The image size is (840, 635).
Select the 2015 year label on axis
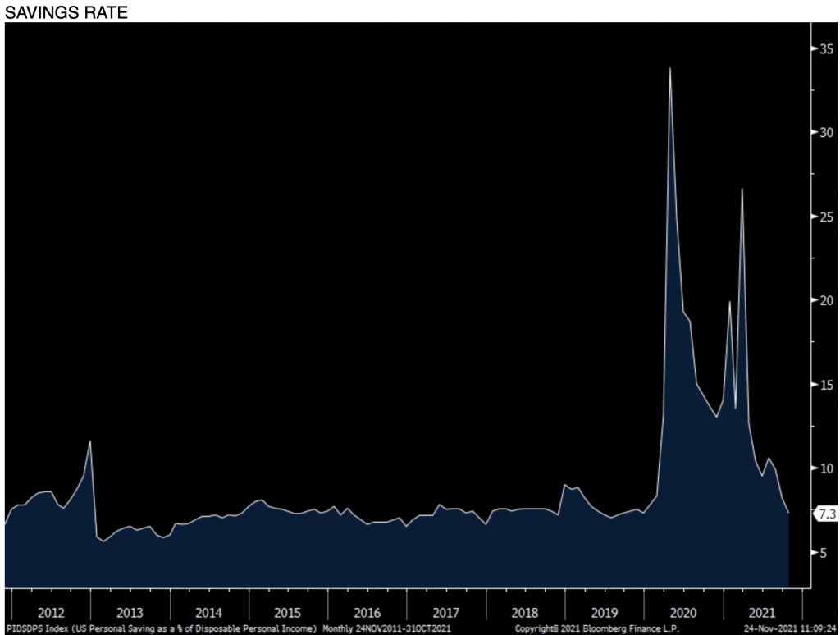pos(287,612)
